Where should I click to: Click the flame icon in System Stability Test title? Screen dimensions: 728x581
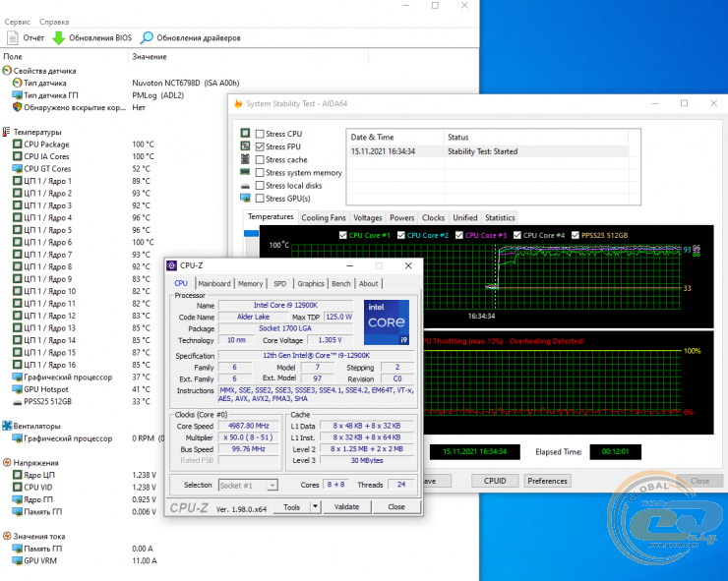click(238, 103)
